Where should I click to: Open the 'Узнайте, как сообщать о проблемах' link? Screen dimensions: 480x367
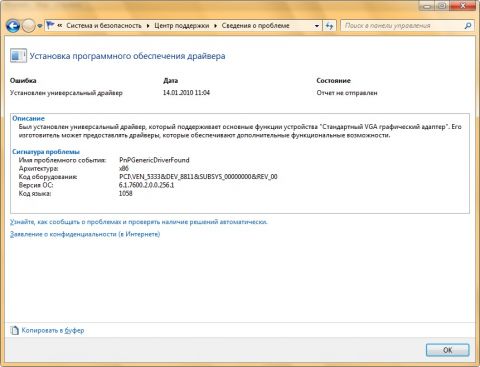(x=139, y=222)
